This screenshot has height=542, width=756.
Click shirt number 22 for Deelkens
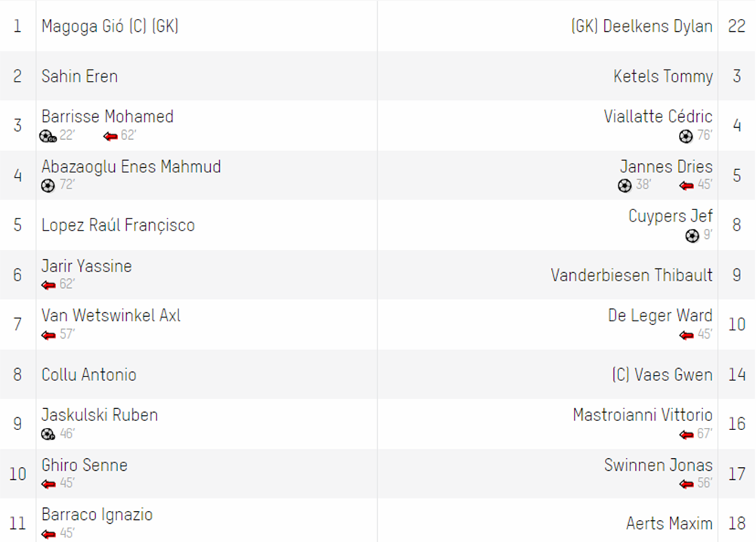point(736,26)
